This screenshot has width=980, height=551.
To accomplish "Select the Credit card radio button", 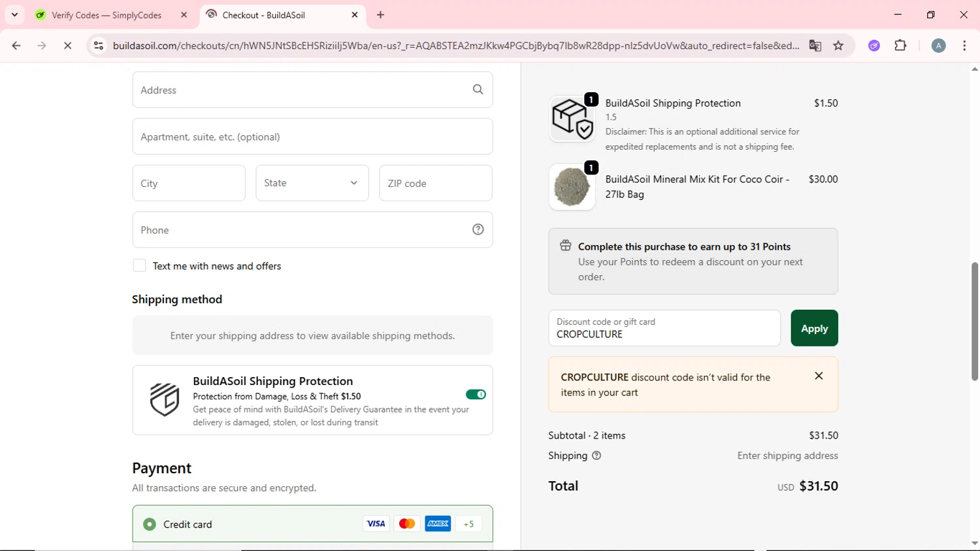I will point(150,524).
